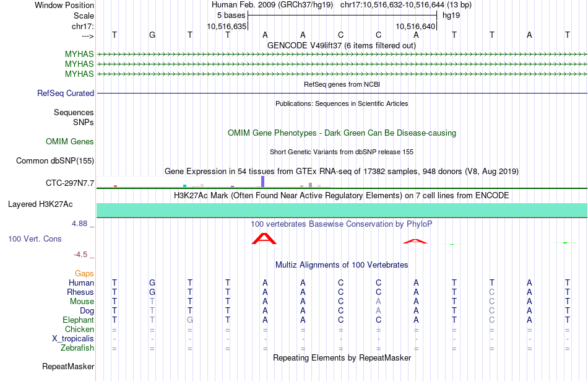Image resolution: width=588 pixels, height=381 pixels.
Task: Click the RefSeq Curated track label
Action: (x=65, y=93)
